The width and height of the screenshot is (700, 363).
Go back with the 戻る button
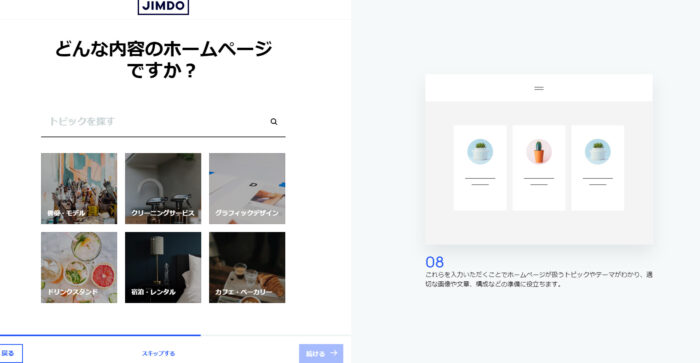pyautogui.click(x=10, y=353)
